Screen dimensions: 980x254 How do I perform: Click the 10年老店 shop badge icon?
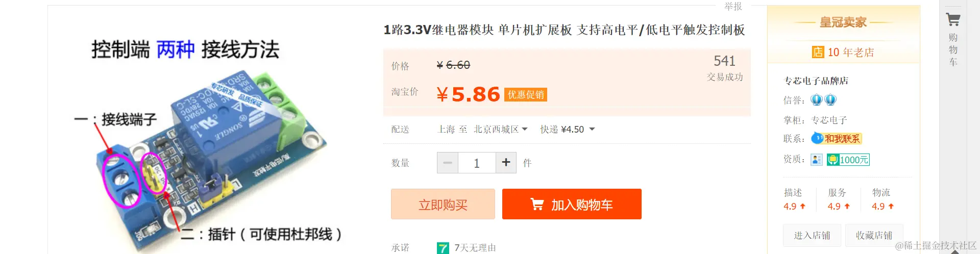[x=818, y=52]
